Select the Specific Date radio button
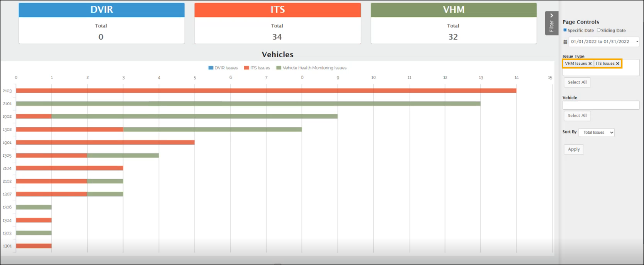The height and width of the screenshot is (265, 644). coord(565,30)
